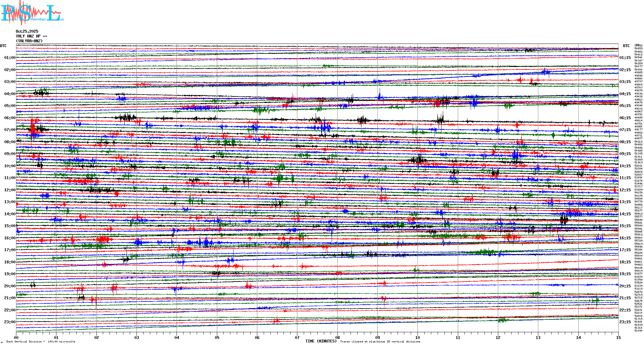
Task: Select the 16:00 hour label on left
Action: (x=10, y=238)
